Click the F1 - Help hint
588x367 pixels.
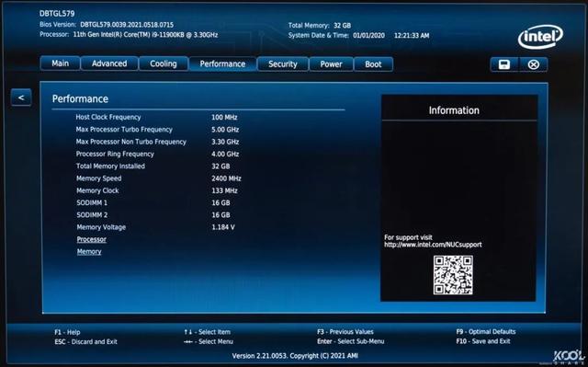pos(67,332)
